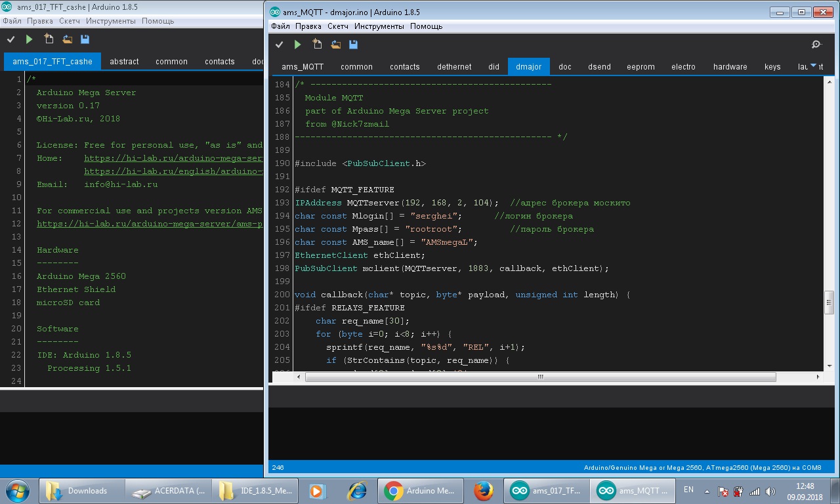Click Upload arrow in ams_MQTT window
The width and height of the screenshot is (840, 504).
298,45
